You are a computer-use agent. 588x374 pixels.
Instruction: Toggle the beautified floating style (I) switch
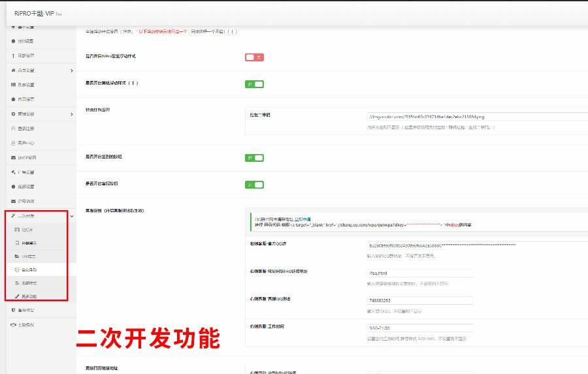(x=254, y=84)
